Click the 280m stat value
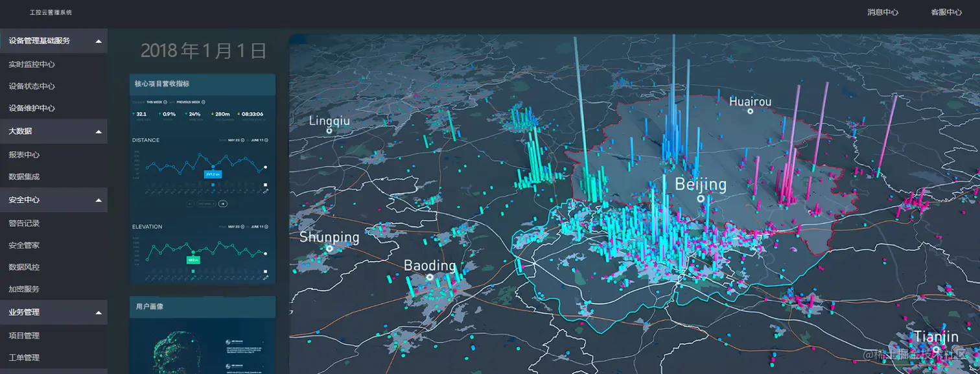The image size is (980, 374). [x=223, y=114]
